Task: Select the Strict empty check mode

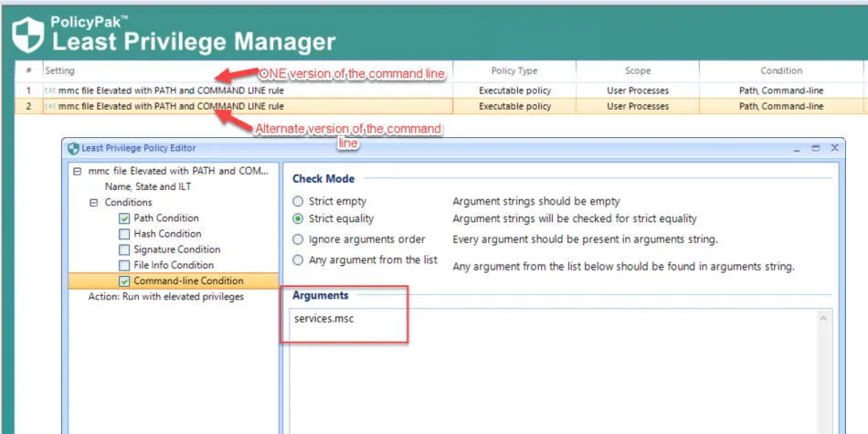Action: [x=298, y=201]
